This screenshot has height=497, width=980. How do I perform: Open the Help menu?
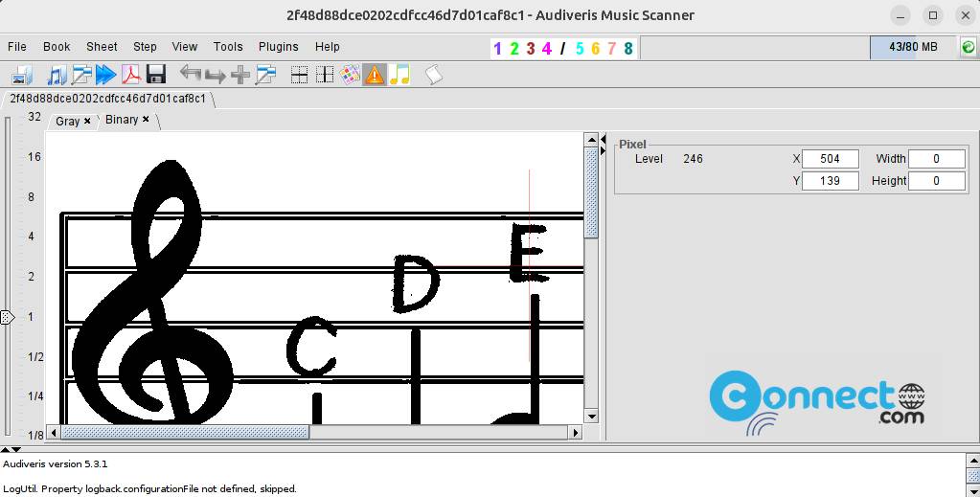pyautogui.click(x=327, y=47)
